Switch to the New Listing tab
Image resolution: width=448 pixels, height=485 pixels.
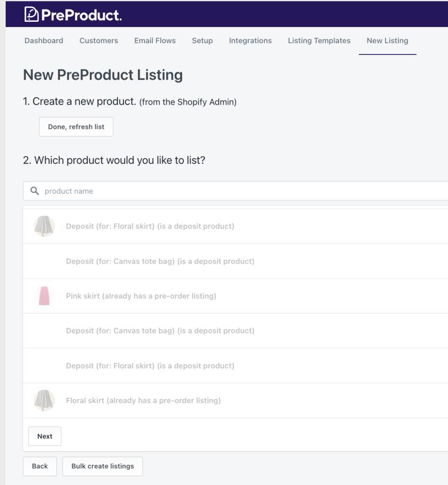click(x=387, y=41)
